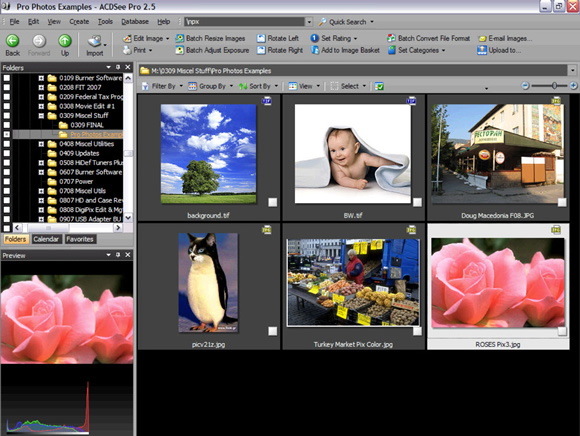Click the Forward navigation arrow
The height and width of the screenshot is (436, 580).
39,45
